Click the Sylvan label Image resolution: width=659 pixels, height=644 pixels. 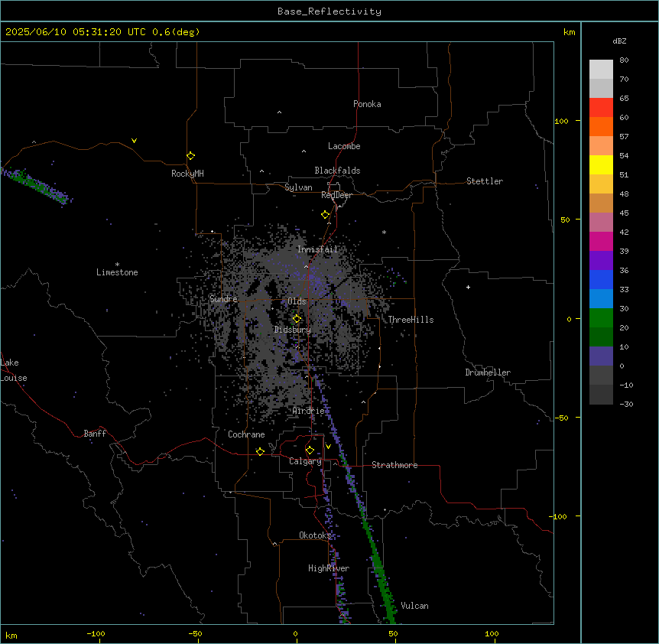coord(298,187)
